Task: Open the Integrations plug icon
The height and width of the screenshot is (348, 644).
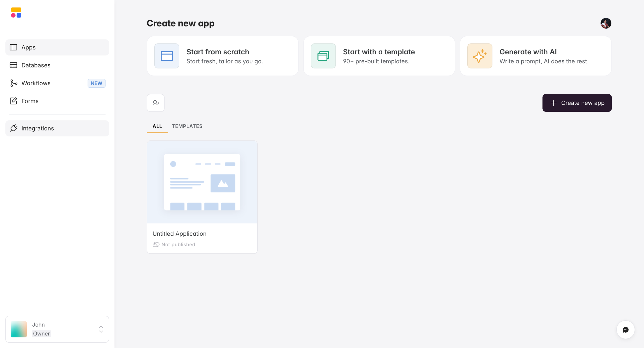Action: pyautogui.click(x=13, y=128)
